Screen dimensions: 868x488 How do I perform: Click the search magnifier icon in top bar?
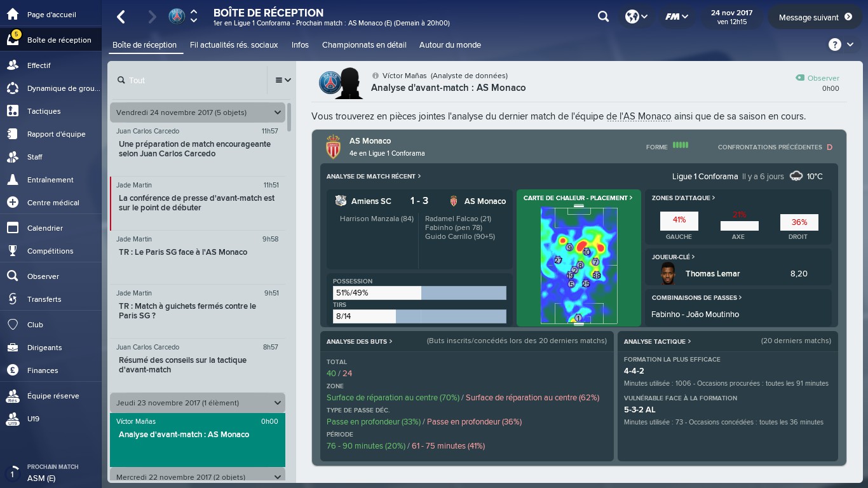(603, 17)
